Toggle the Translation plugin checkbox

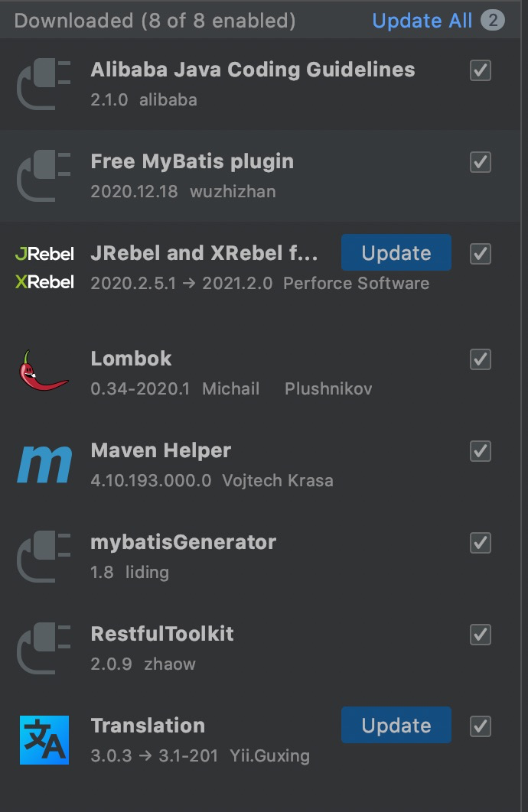tap(481, 726)
